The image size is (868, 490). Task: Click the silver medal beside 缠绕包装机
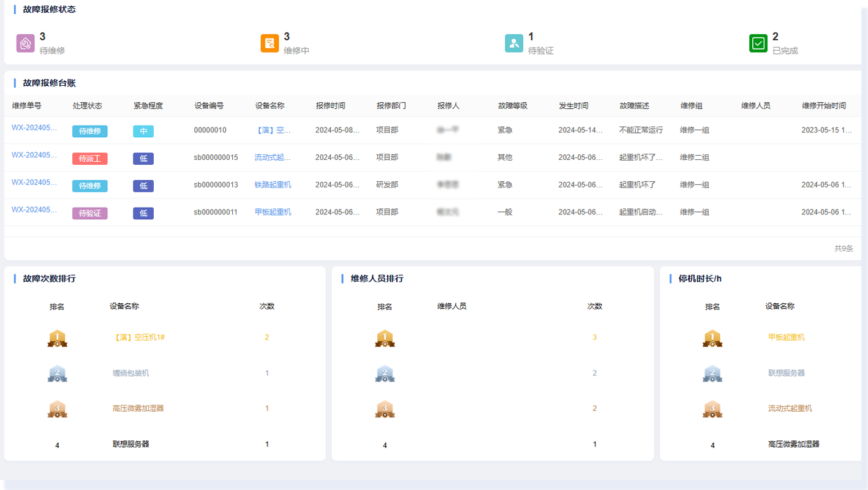[57, 374]
